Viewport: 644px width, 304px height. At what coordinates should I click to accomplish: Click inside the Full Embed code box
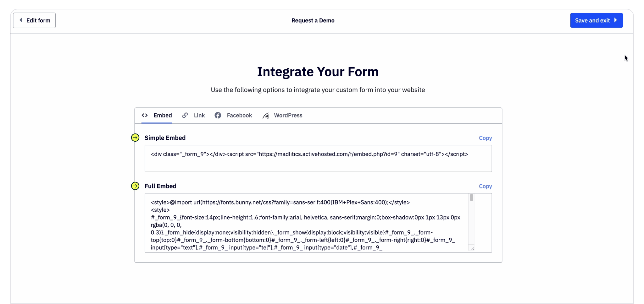pyautogui.click(x=318, y=223)
